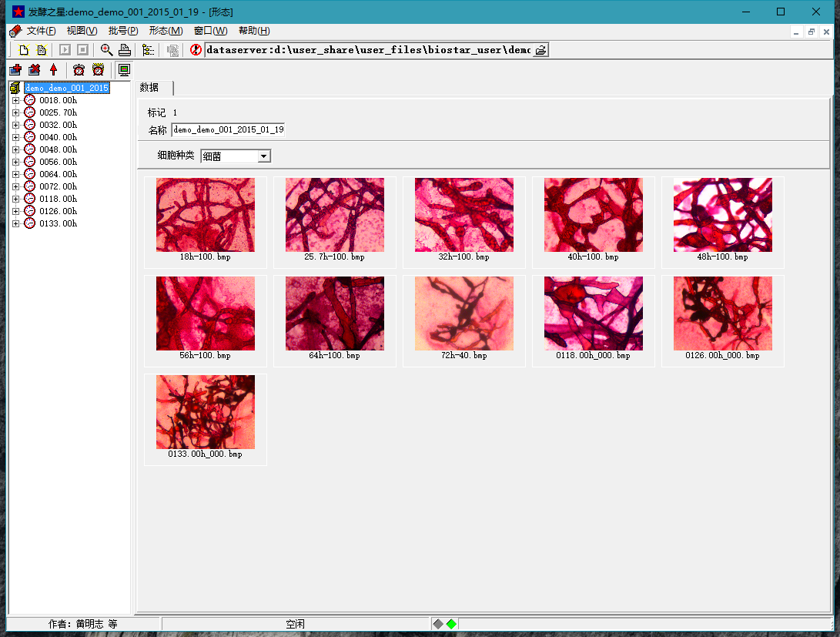Click the document with text lines icon
The height and width of the screenshot is (637, 840).
pos(42,50)
